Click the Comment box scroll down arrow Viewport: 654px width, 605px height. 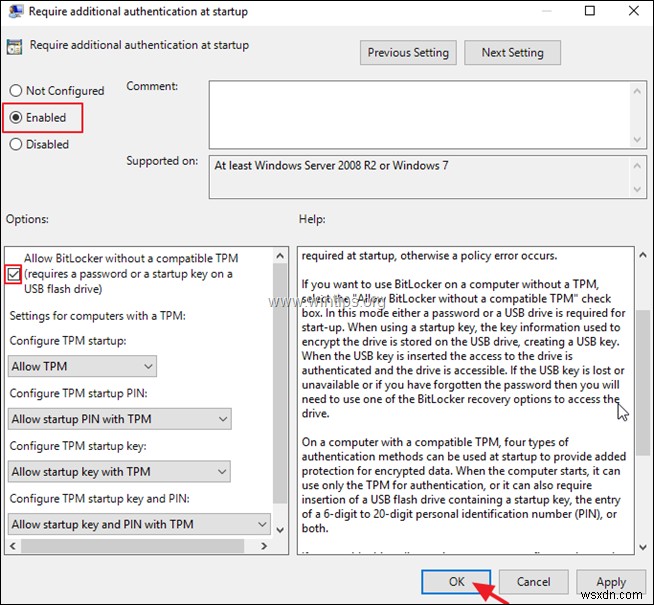point(637,139)
